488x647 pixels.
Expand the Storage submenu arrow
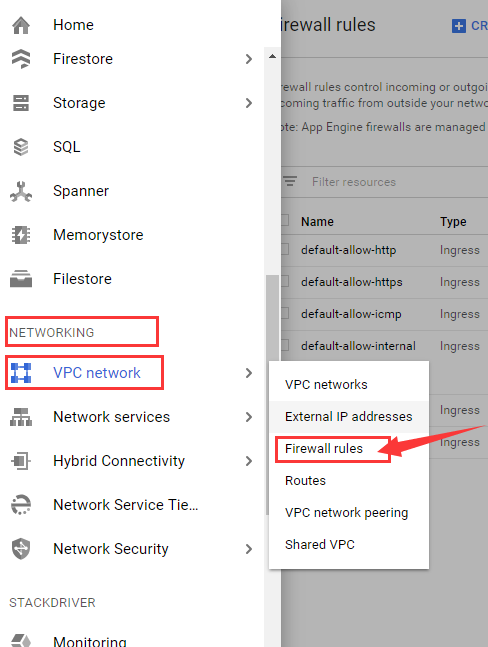pyautogui.click(x=249, y=103)
